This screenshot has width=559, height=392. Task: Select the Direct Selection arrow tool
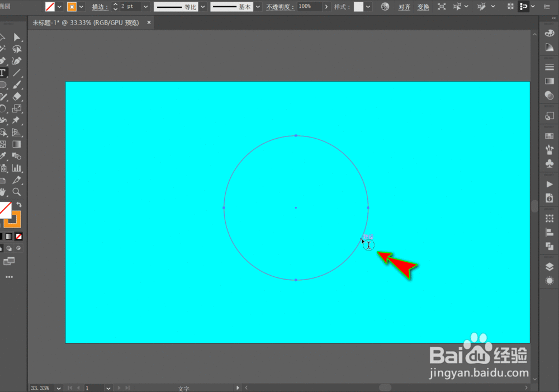click(17, 37)
